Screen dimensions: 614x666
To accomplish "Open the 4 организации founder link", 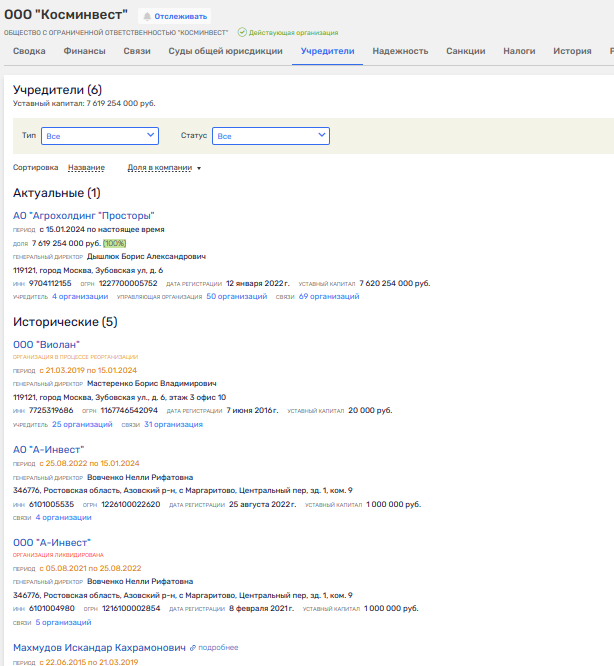I will point(80,296).
